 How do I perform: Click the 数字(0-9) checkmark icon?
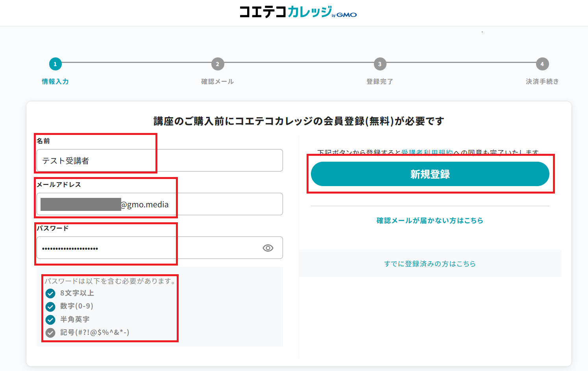point(50,306)
